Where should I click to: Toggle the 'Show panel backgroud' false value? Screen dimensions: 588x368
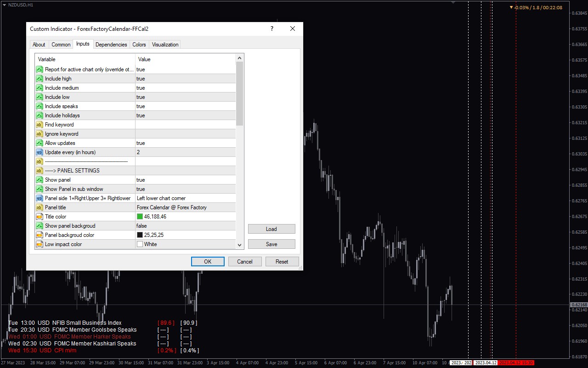[186, 226]
